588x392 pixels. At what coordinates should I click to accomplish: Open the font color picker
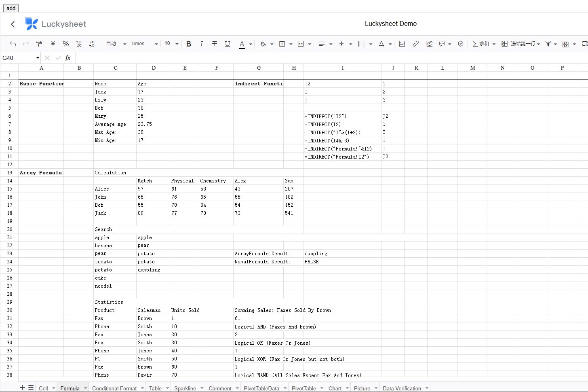tap(242, 44)
